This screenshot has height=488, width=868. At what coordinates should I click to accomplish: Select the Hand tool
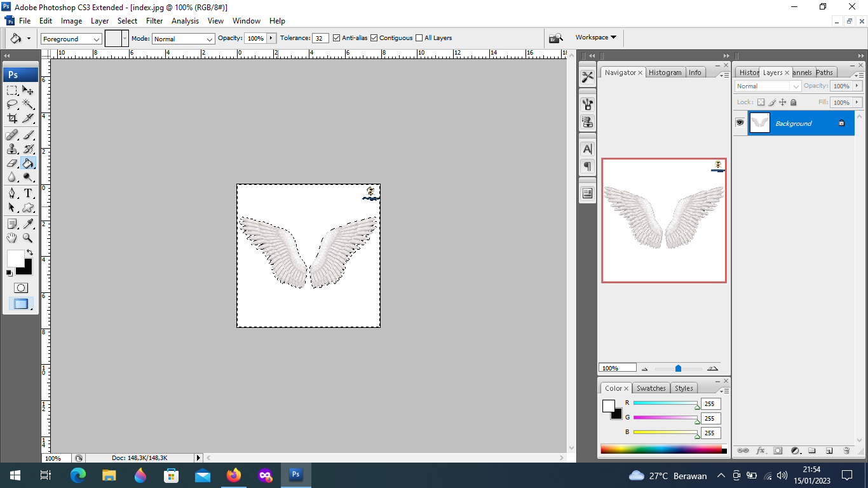point(12,238)
